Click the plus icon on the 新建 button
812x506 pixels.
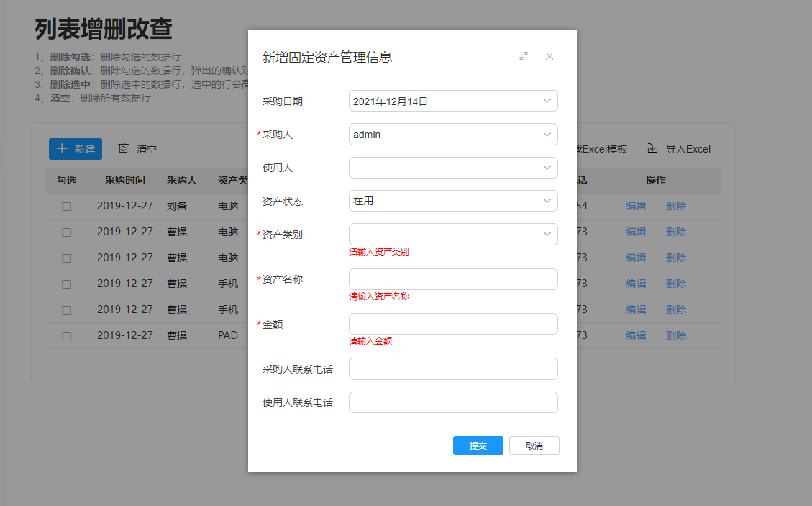[x=63, y=148]
